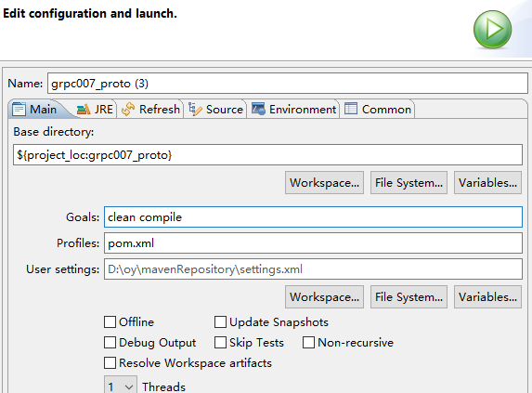Image resolution: width=532 pixels, height=393 pixels.
Task: Enable the Offline checkbox
Action: coord(110,322)
